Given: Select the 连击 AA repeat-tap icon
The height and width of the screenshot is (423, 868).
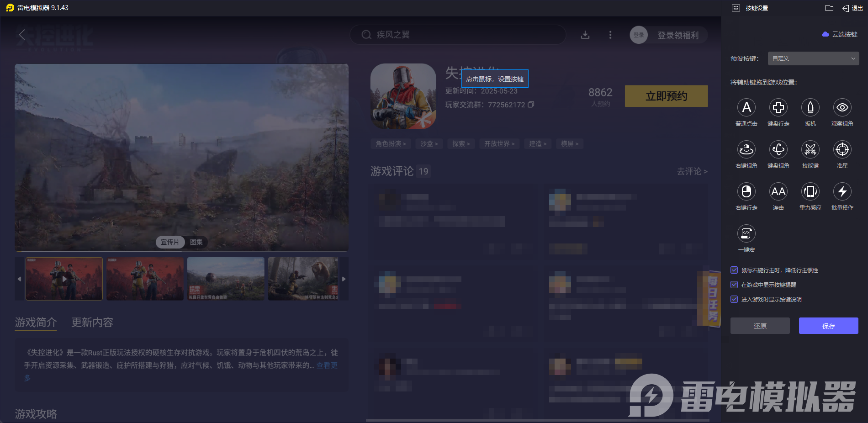Looking at the screenshot, I should (x=778, y=191).
